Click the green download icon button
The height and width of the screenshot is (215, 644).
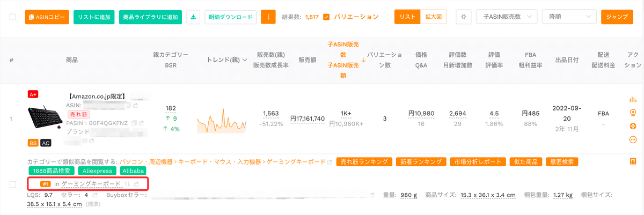coord(193,17)
